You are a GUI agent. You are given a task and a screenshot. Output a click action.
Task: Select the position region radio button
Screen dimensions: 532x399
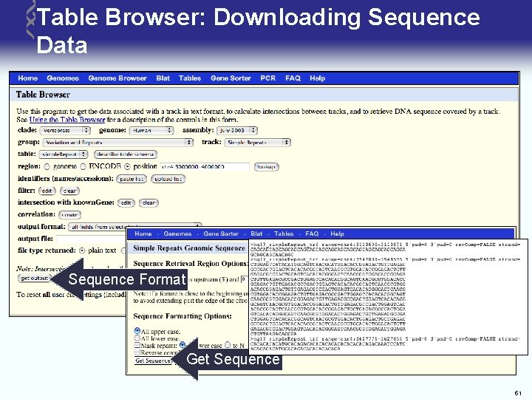coord(127,166)
